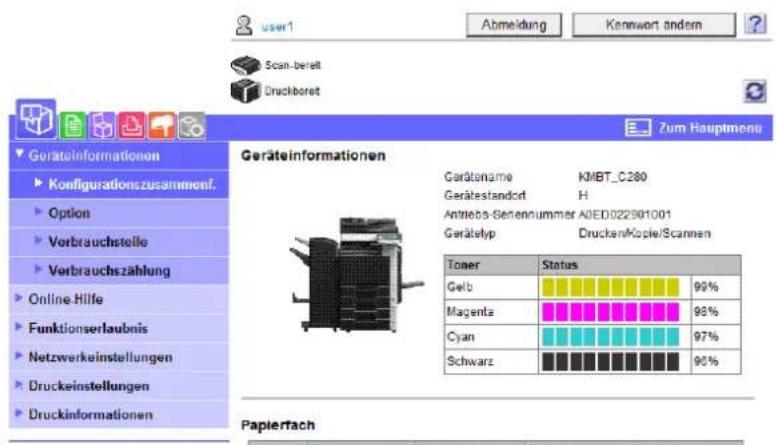
Task: Open the red Direct Print tab icon
Action: (132, 125)
